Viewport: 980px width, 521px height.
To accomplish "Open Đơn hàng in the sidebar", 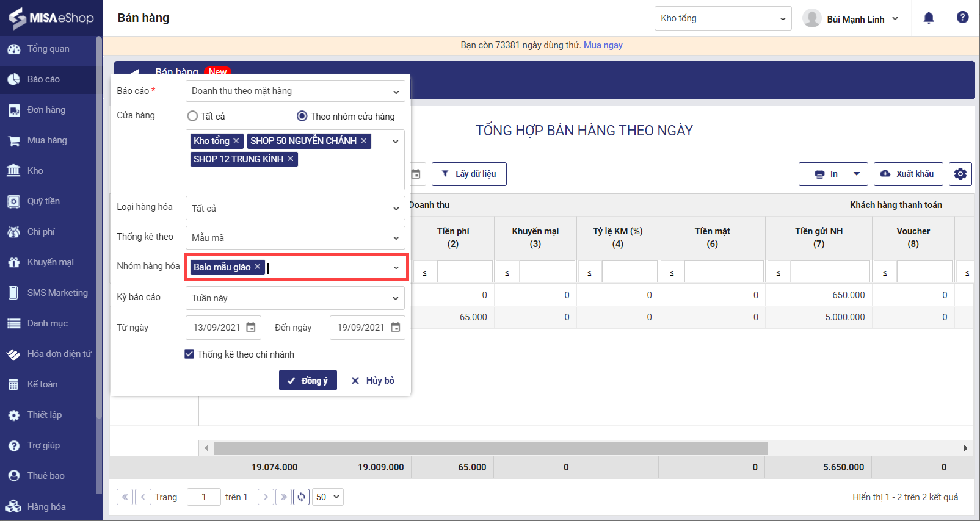I will pos(46,110).
